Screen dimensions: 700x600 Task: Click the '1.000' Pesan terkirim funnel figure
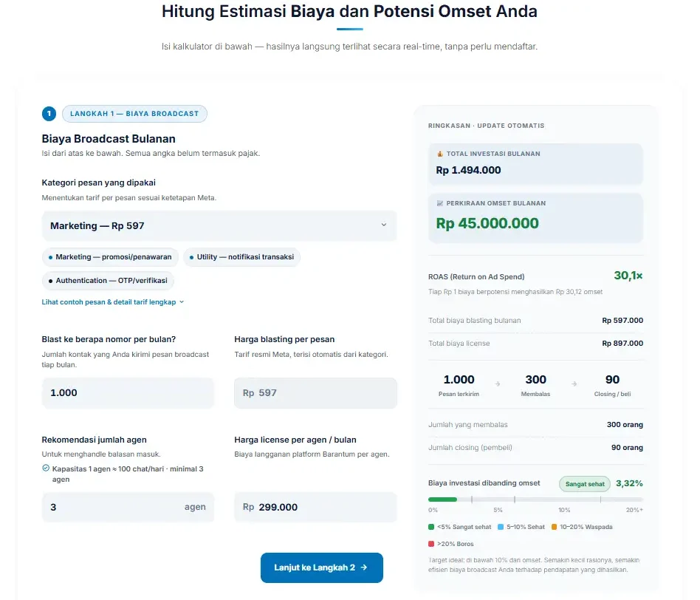459,379
